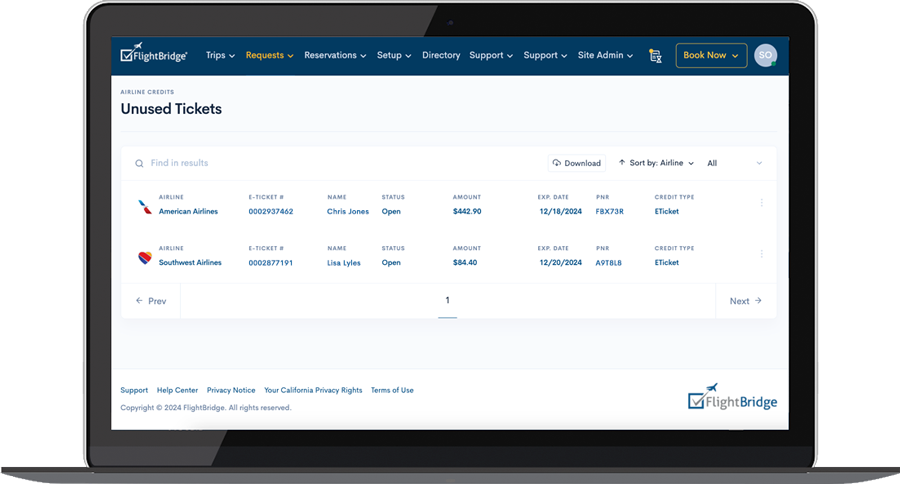This screenshot has width=900, height=484.
Task: Open the Directory menu item
Action: tap(441, 56)
